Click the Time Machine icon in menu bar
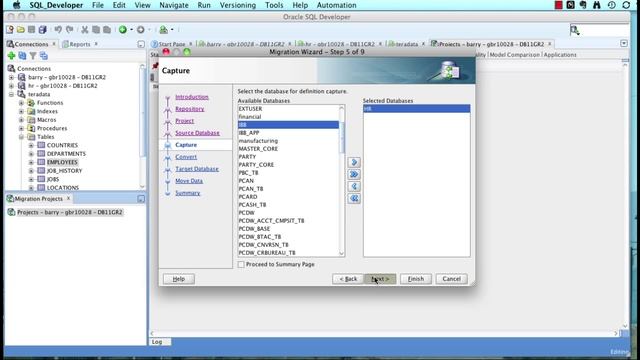640x360 pixels. coord(611,5)
